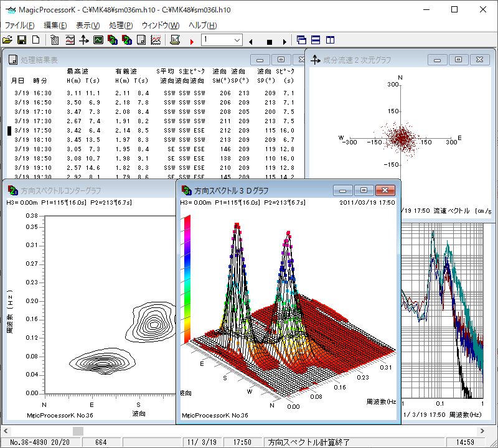Click the 処理結果表 window title icon
This screenshot has height=448, width=498.
13,60
